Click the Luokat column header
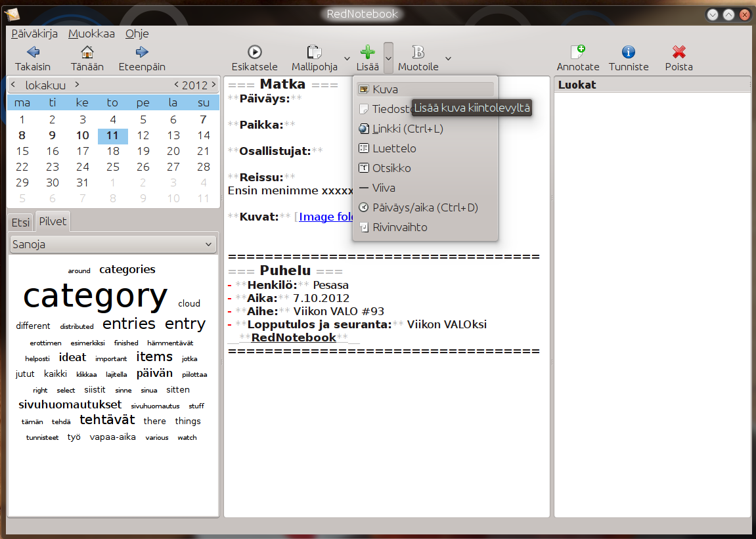The height and width of the screenshot is (539, 756). click(652, 85)
